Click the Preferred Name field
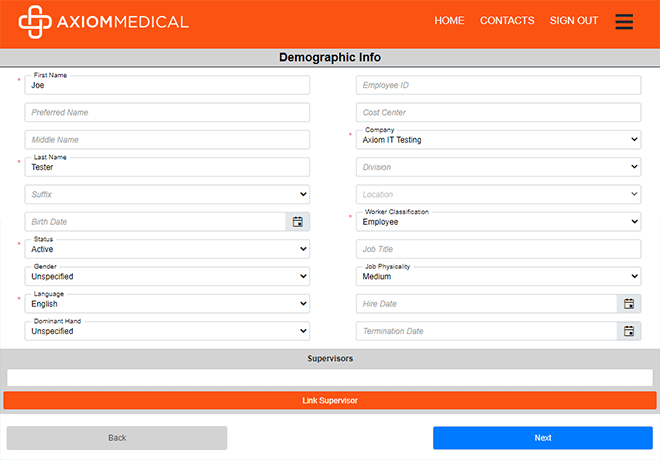Viewport: 660px width, 460px height. tap(167, 112)
